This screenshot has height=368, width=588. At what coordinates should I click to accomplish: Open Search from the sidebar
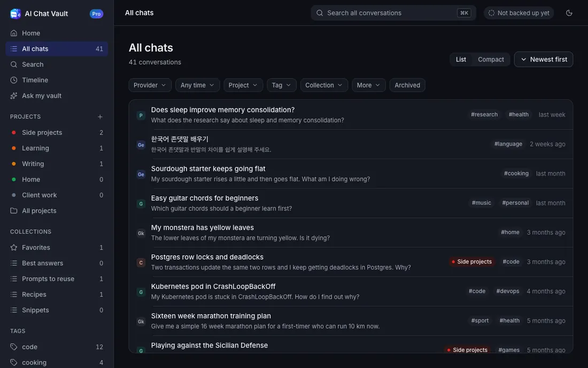[x=57, y=64]
